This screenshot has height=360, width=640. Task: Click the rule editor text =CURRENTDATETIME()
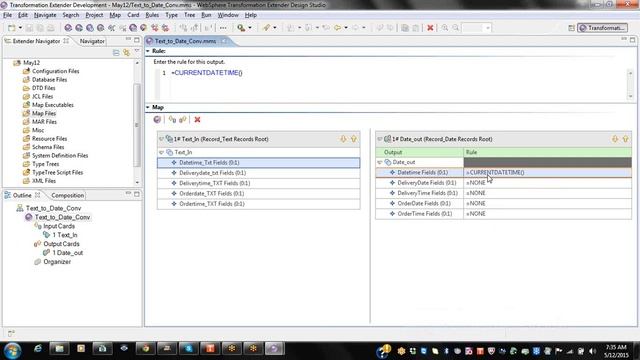[x=207, y=73]
